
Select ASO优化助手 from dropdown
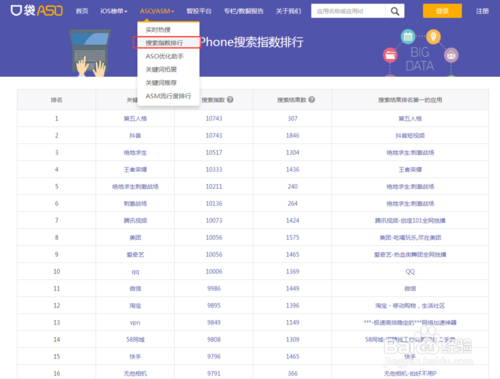point(165,56)
